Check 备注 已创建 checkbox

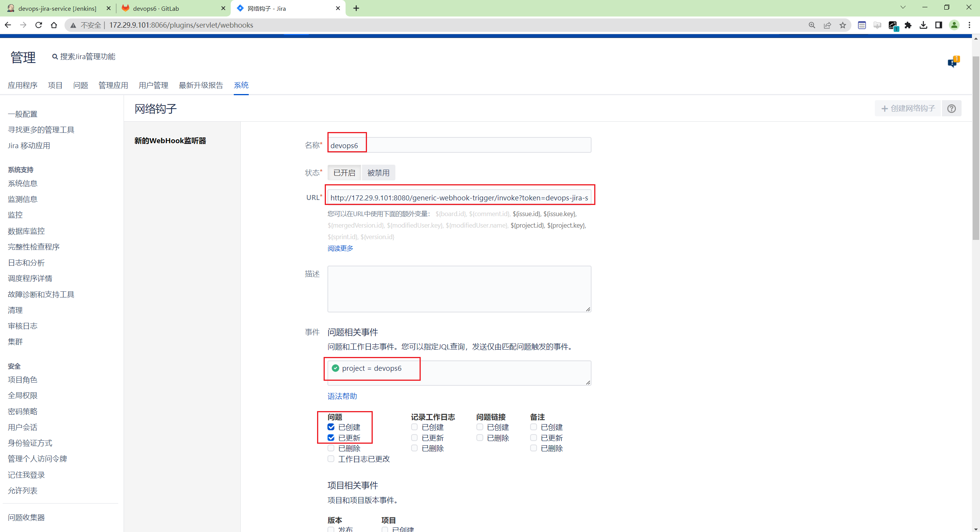tap(533, 427)
